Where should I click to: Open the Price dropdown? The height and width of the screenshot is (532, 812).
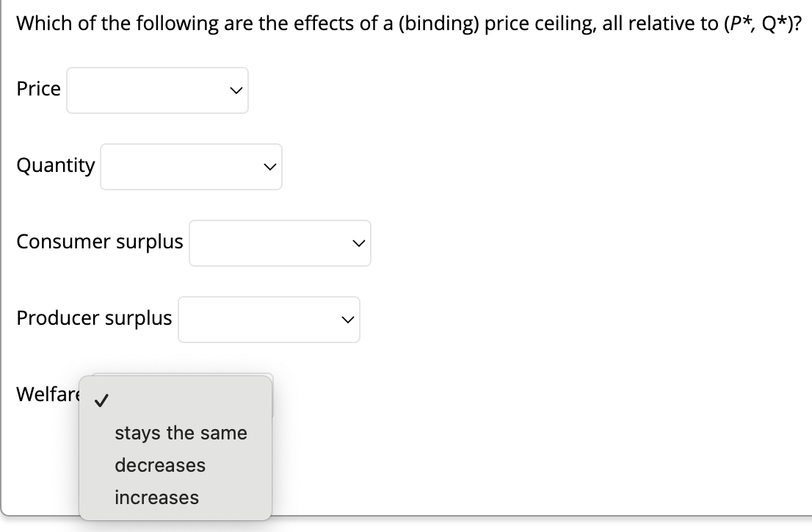(x=157, y=90)
